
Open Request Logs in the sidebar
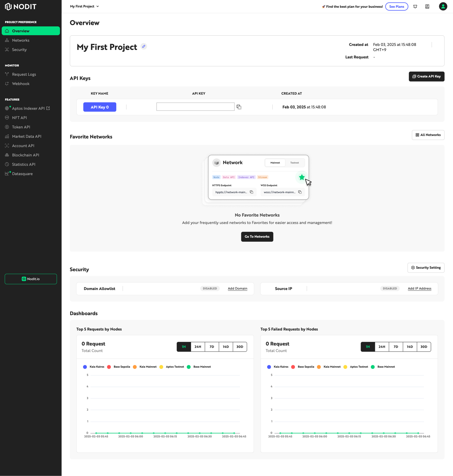(x=24, y=74)
